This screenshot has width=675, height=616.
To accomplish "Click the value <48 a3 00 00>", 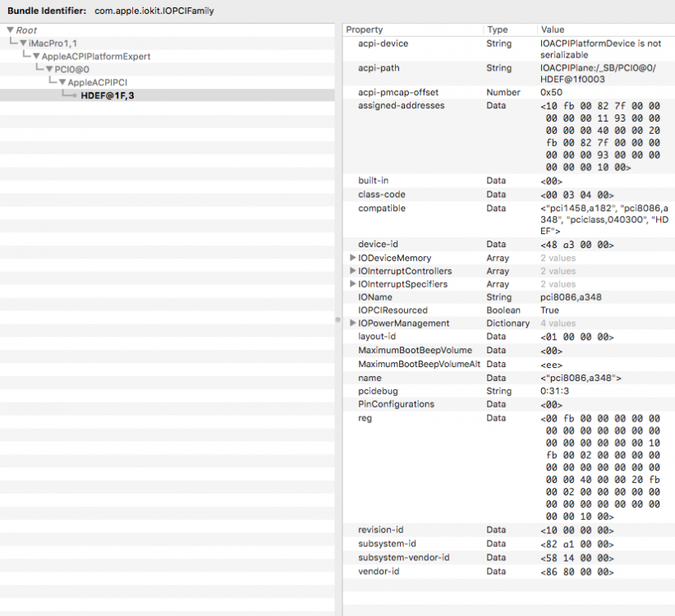I will point(576,245).
